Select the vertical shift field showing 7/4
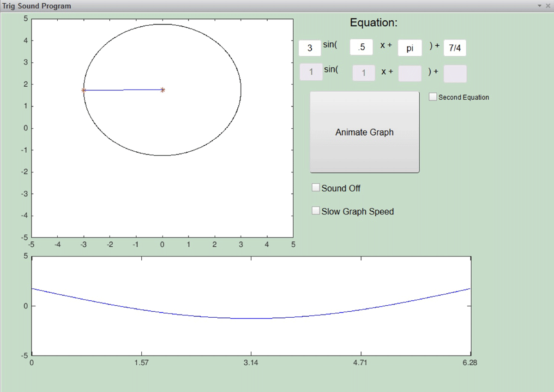 click(x=454, y=47)
